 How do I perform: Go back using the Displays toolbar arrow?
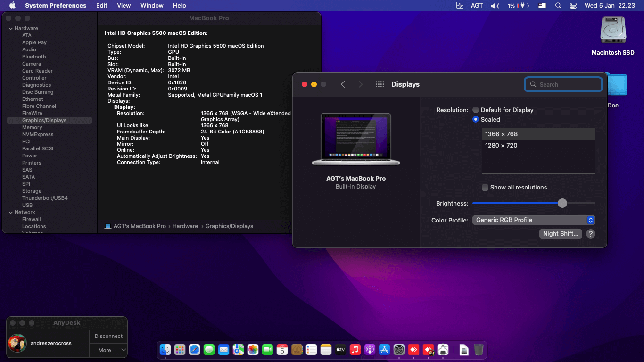(343, 84)
